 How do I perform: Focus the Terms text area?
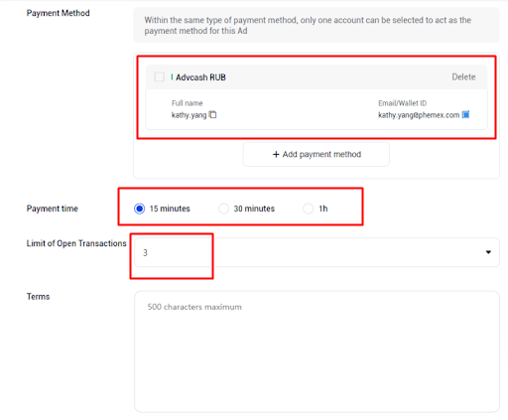pos(317,351)
